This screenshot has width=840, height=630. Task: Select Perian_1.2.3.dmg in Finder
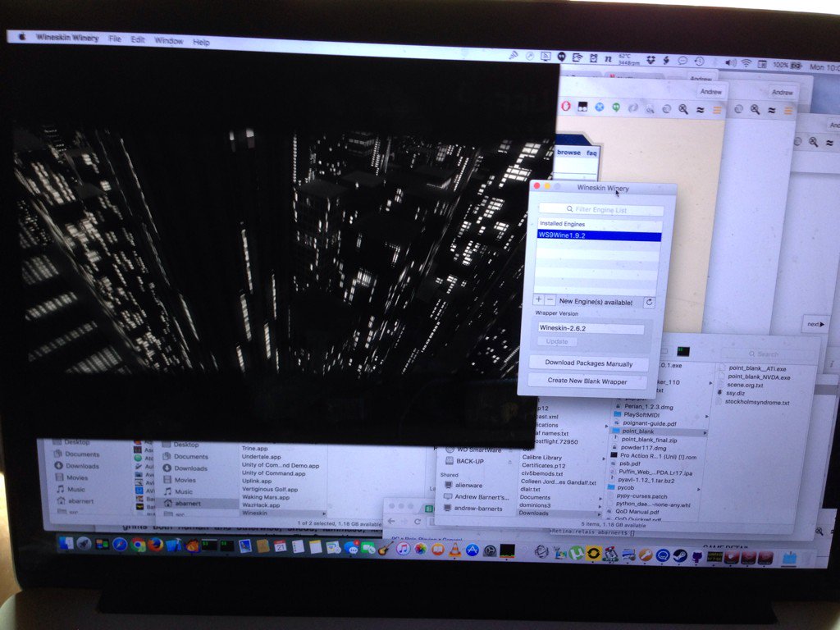(x=648, y=407)
